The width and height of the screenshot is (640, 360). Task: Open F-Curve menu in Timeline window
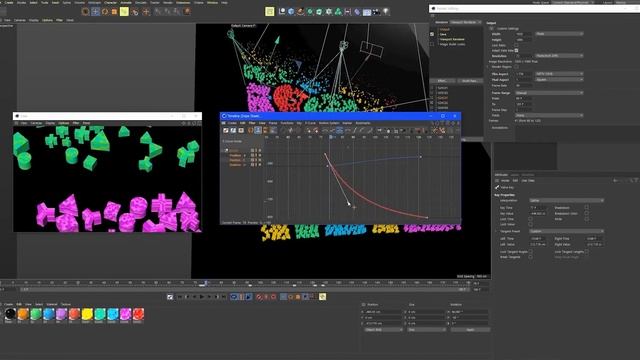(310, 123)
